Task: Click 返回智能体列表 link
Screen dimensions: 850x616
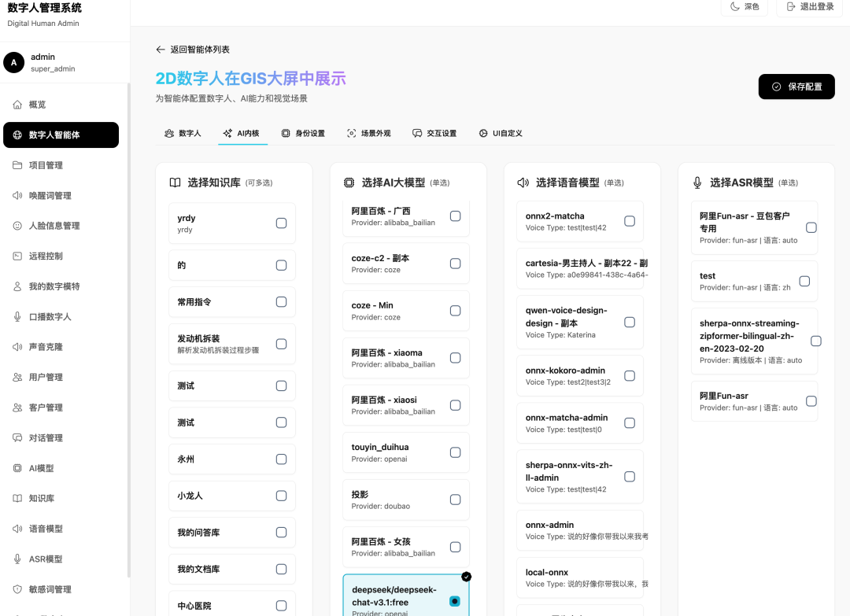Action: [193, 50]
